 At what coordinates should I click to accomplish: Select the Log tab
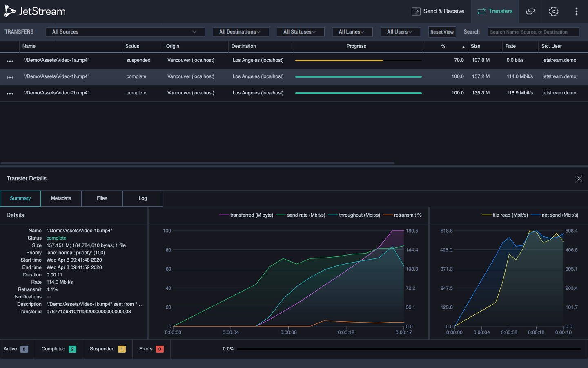pos(143,198)
